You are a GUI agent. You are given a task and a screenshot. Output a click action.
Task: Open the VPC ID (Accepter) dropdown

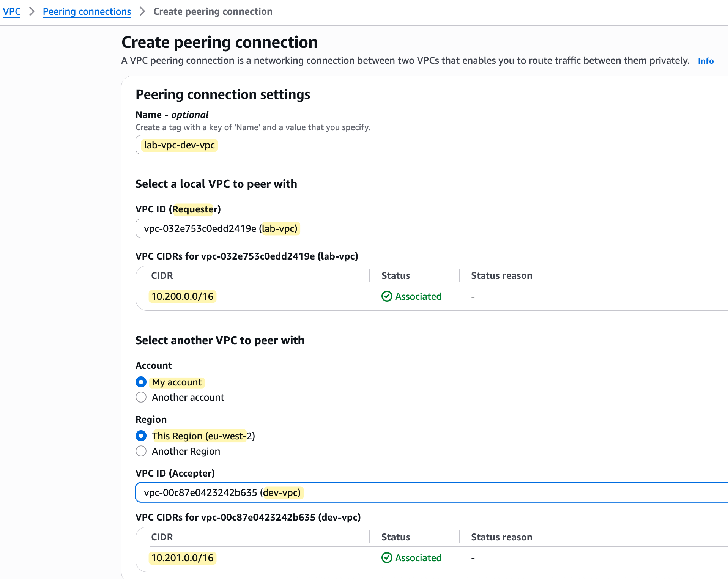418,492
